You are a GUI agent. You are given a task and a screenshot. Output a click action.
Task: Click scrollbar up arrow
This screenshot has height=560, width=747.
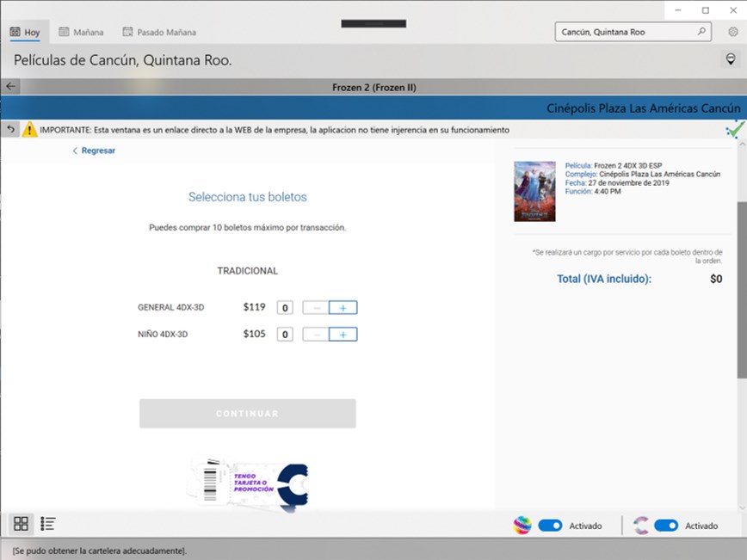point(742,144)
